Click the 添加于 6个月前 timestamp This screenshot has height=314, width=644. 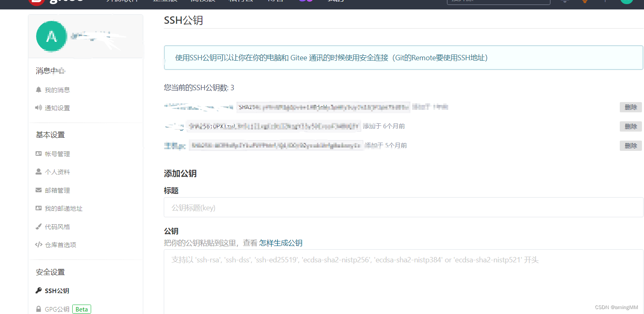pyautogui.click(x=384, y=126)
